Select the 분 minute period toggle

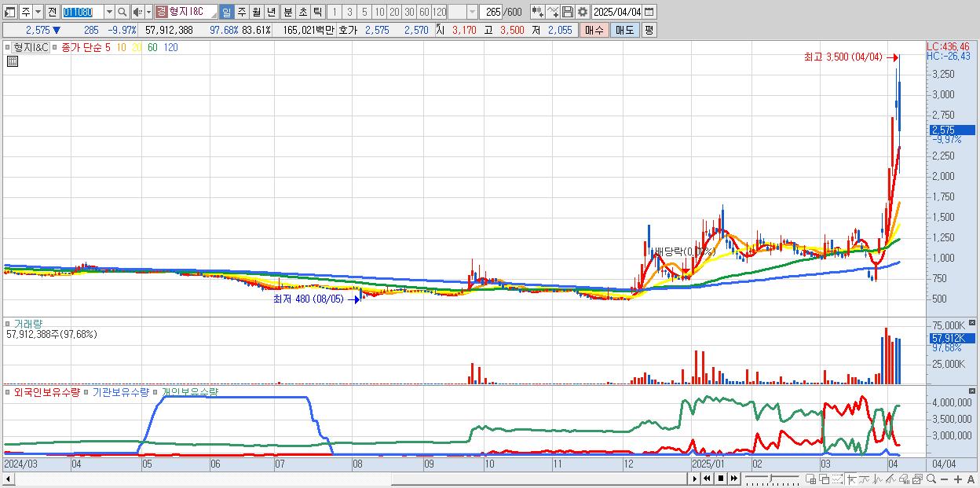(287, 12)
